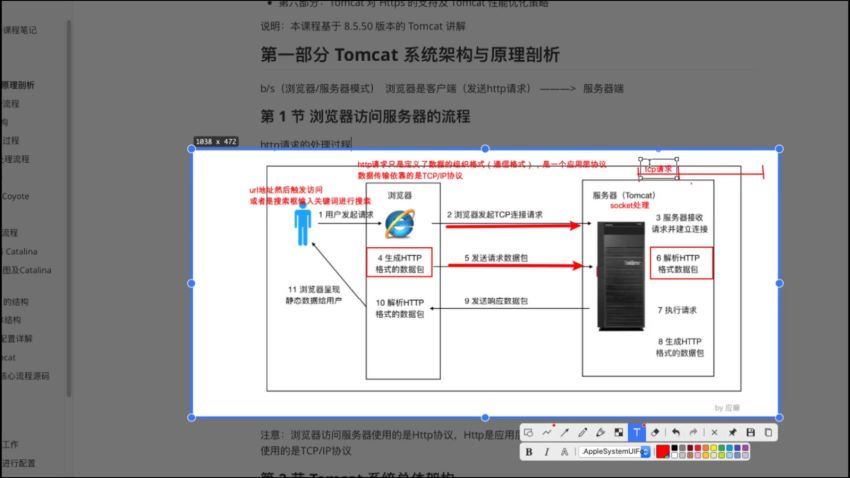Choose the orange color swatch
Image resolution: width=850 pixels, height=478 pixels.
point(706,448)
